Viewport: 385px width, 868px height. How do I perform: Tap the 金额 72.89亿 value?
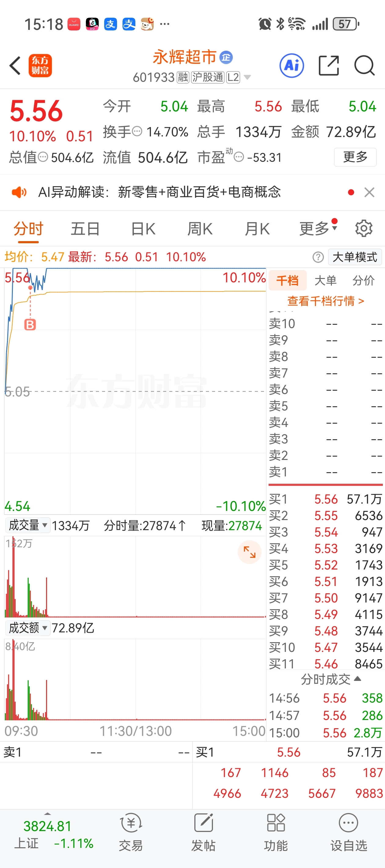coord(351,132)
